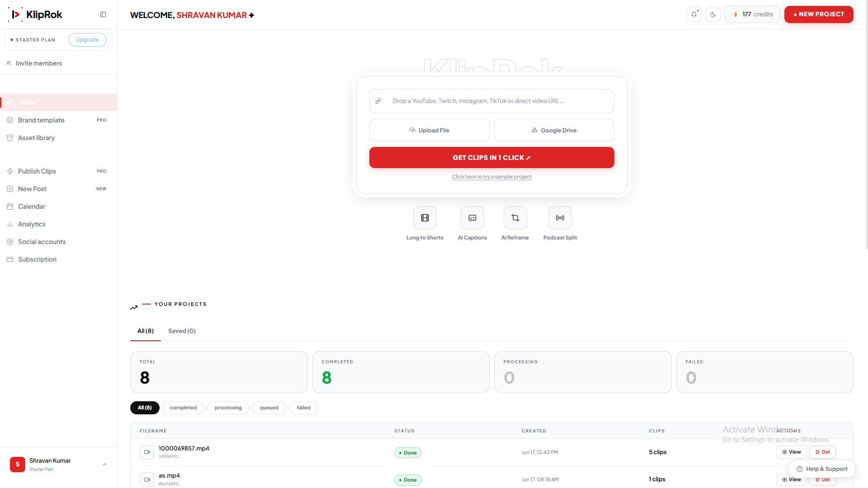Start a New Project
This screenshot has width=868, height=488.
[819, 14]
